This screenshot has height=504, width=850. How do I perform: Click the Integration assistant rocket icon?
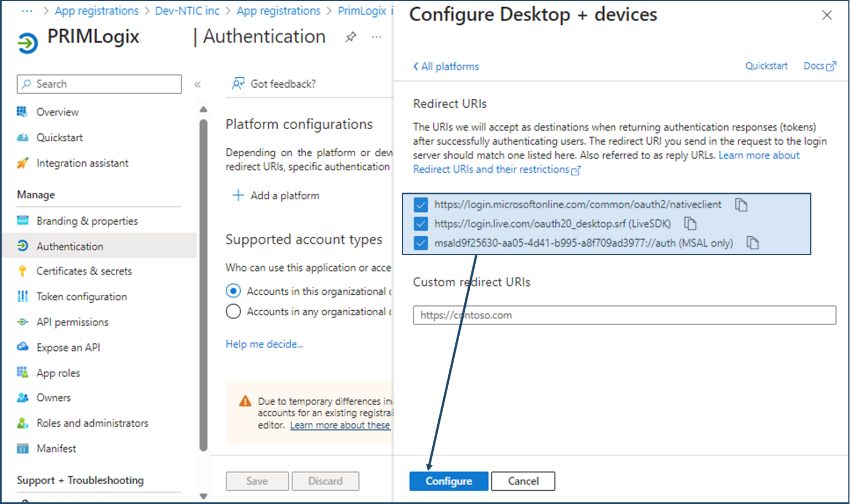(22, 163)
